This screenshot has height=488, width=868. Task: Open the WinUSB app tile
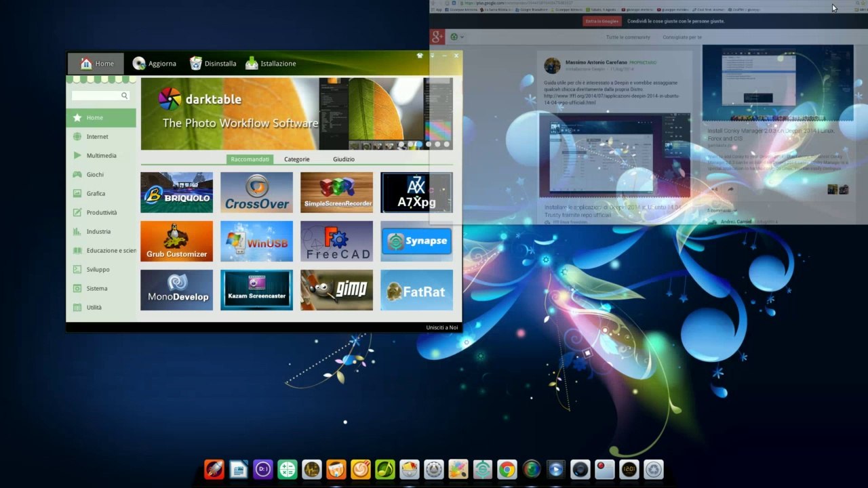[x=256, y=241]
